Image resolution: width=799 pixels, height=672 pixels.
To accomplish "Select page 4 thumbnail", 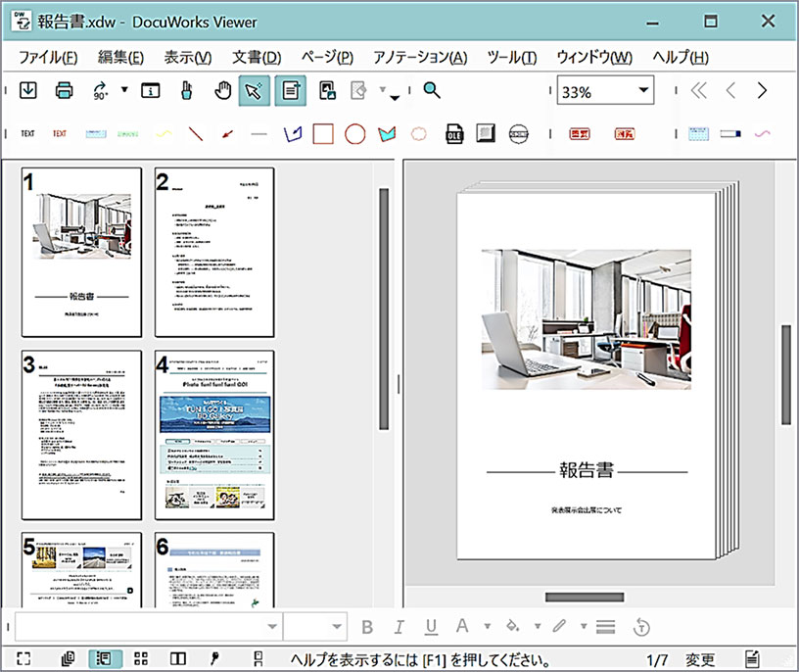I will [214, 435].
